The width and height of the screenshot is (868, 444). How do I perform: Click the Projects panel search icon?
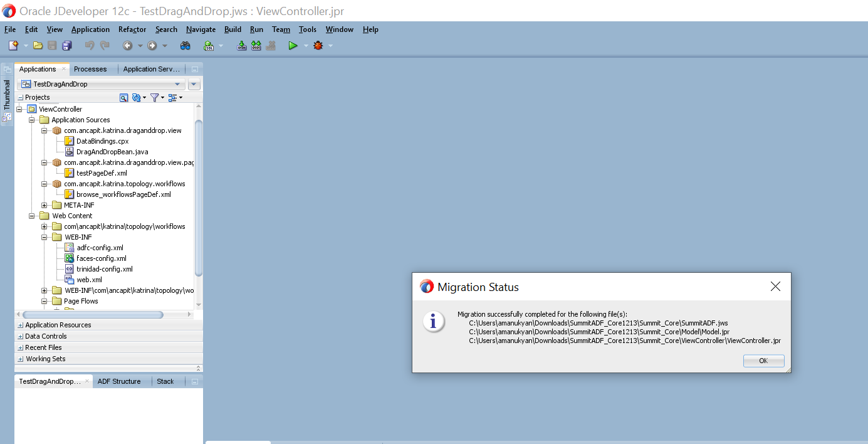(124, 97)
